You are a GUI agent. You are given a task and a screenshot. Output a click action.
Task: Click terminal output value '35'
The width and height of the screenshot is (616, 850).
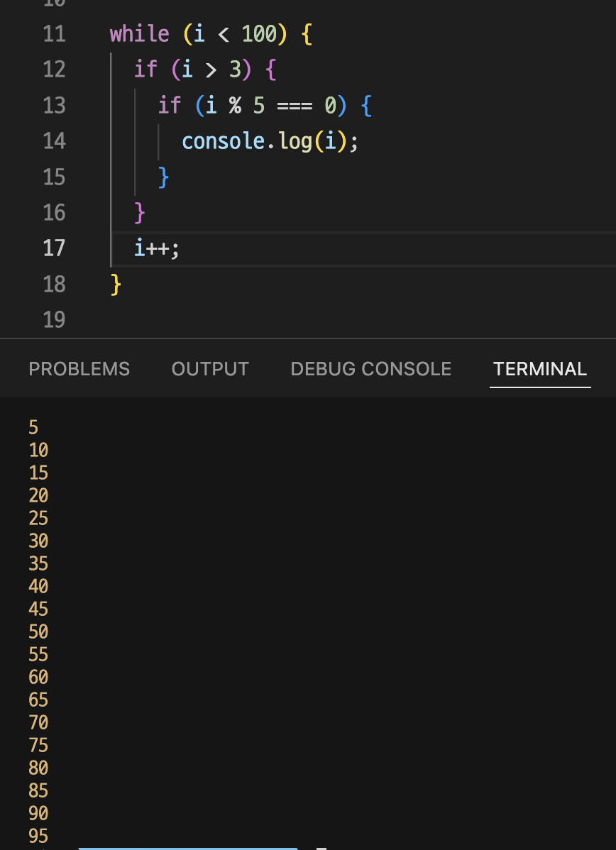coord(38,564)
